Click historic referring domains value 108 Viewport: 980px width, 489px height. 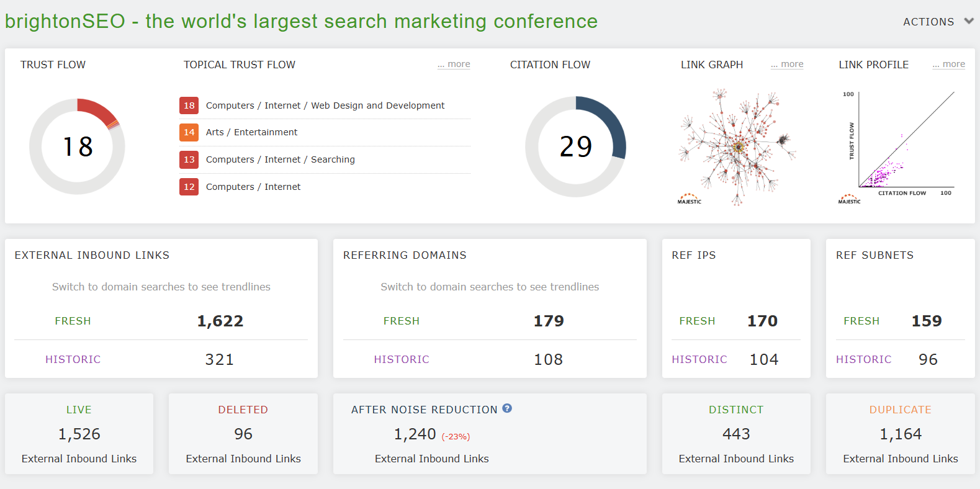point(549,359)
